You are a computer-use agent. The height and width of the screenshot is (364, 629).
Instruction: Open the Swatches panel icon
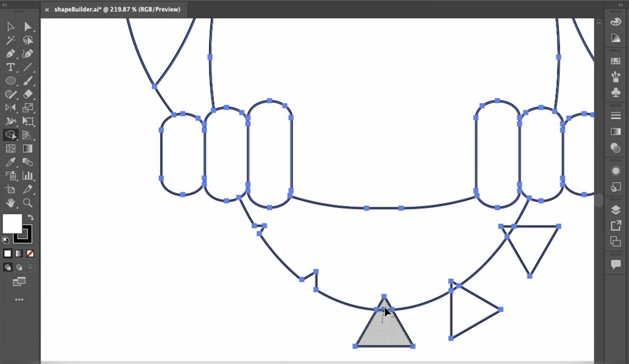click(x=615, y=61)
